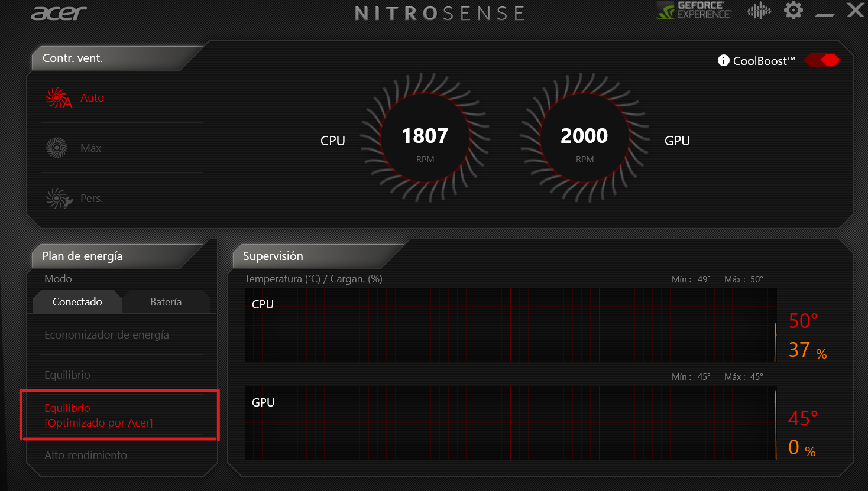The height and width of the screenshot is (491, 868).
Task: Switch to the Batería tab
Action: 166,302
